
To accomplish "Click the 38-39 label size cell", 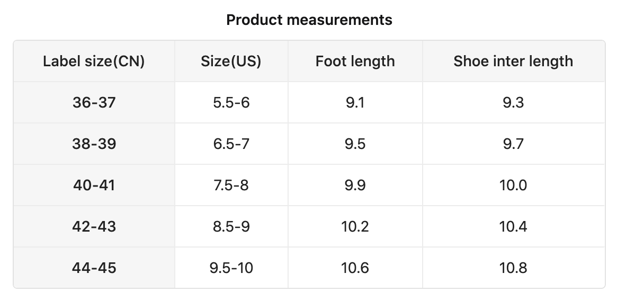I will coord(94,144).
